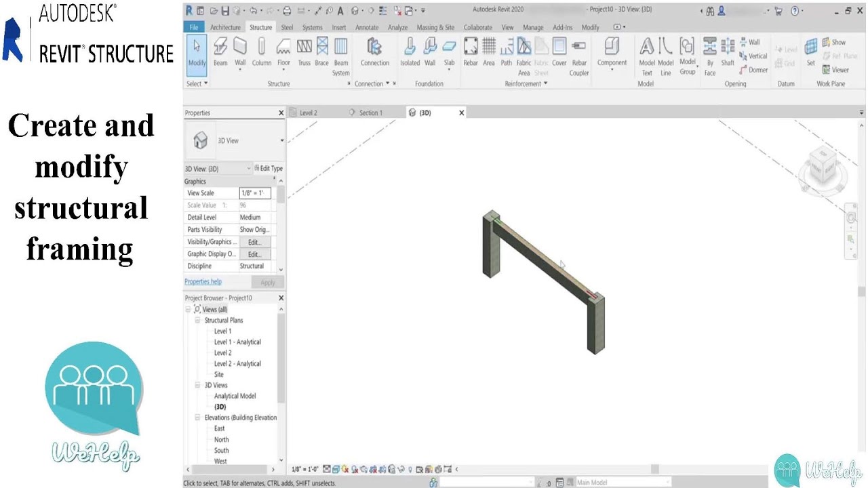Open Level 1 - Analytical in Project Browser
This screenshot has width=868, height=488.
pos(237,342)
